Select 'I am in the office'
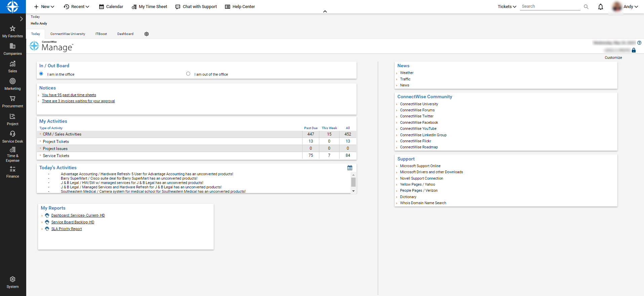The height and width of the screenshot is (296, 644). pyautogui.click(x=41, y=74)
